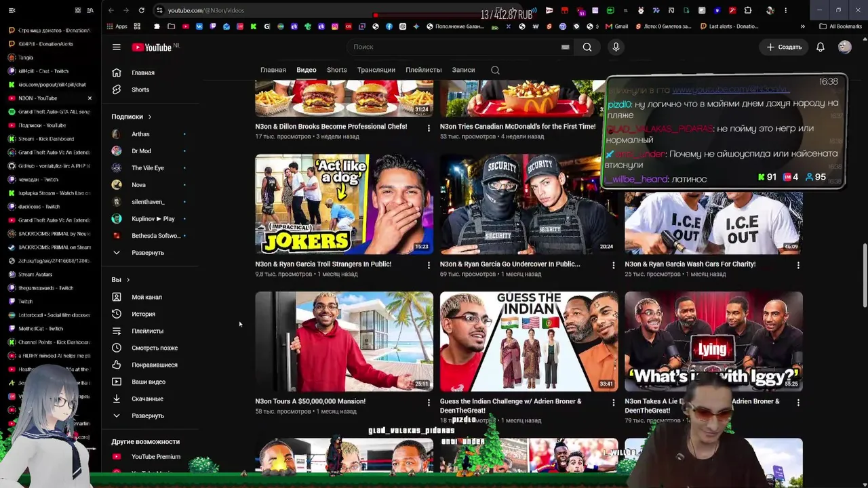Open the Gmail bookmark
This screenshot has width=868, height=488.
[x=616, y=26]
